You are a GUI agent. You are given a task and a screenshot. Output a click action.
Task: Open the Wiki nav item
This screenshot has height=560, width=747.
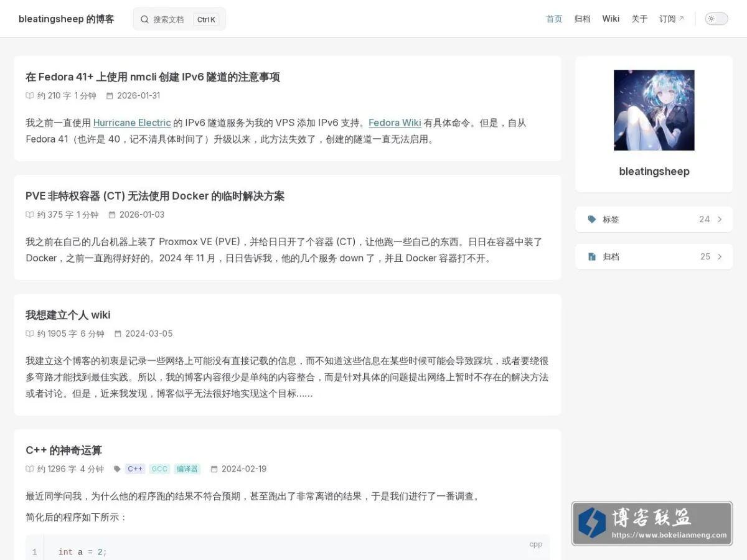[611, 19]
